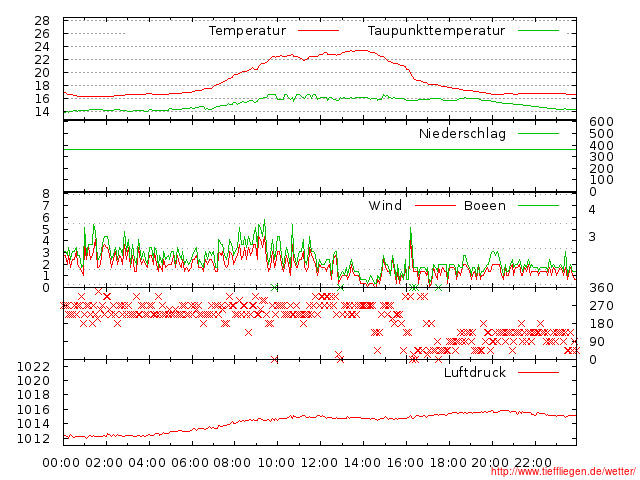Click the 16:00 time axis label
The width and height of the screenshot is (640, 480).
(405, 462)
